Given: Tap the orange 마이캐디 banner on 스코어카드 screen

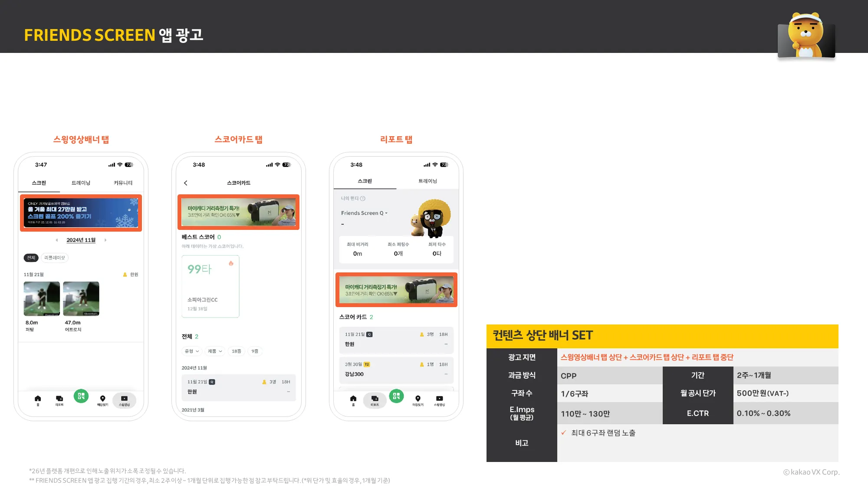Looking at the screenshot, I should 238,212.
